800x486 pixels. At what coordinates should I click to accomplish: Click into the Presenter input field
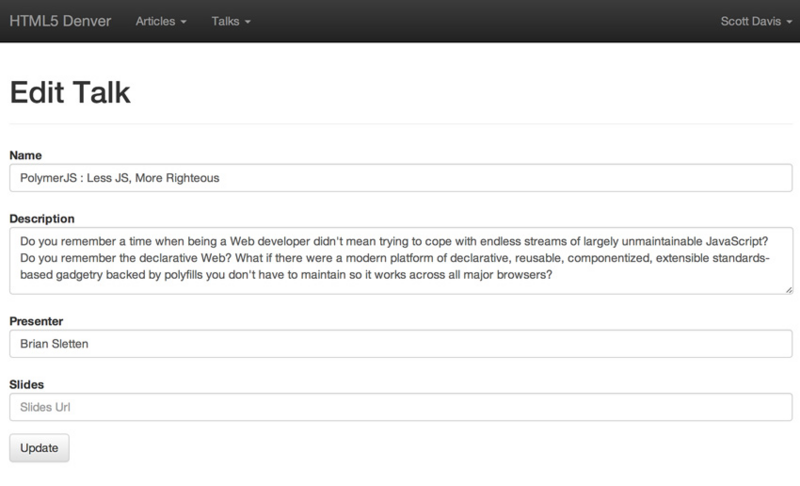pyautogui.click(x=401, y=344)
